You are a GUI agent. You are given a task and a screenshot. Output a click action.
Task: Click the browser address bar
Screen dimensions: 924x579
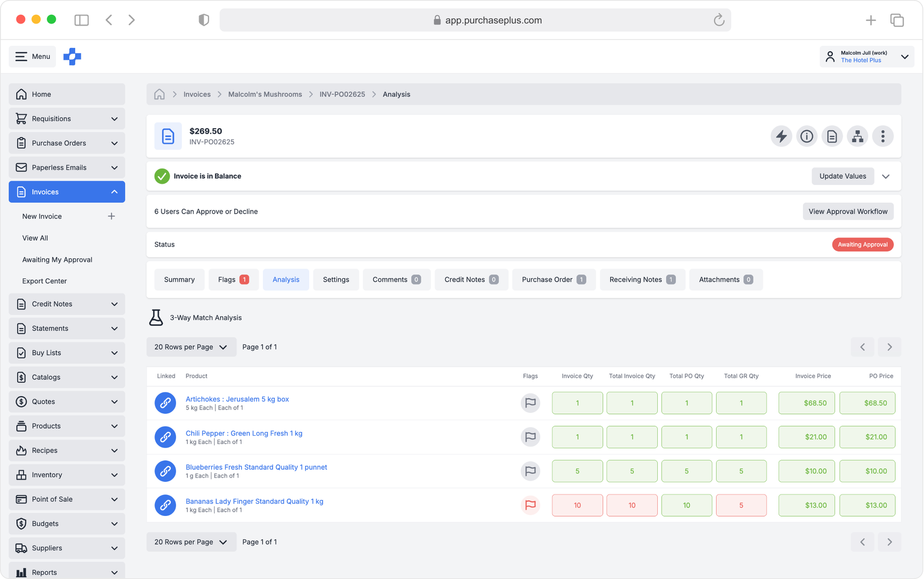tap(475, 20)
